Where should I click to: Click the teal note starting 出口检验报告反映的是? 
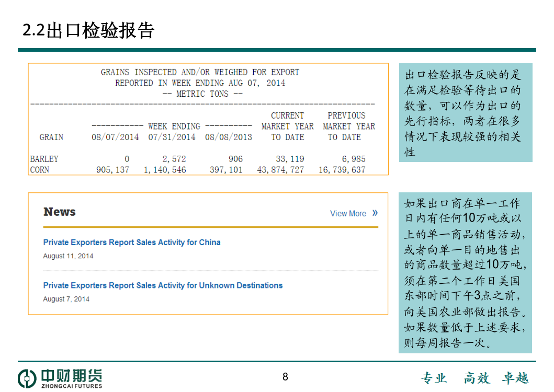(x=466, y=113)
